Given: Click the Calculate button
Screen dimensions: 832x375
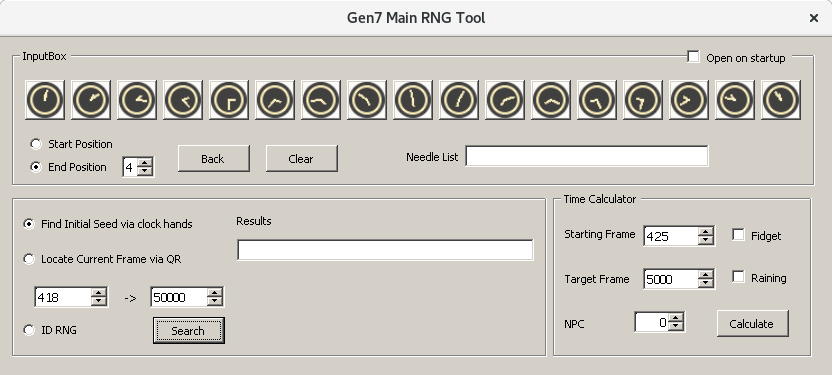Looking at the screenshot, I should (752, 324).
